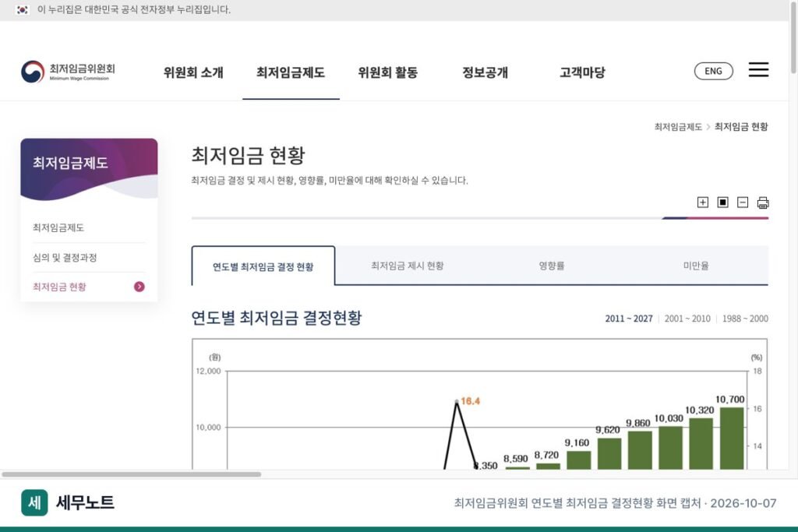Image resolution: width=798 pixels, height=532 pixels.
Task: Select the 2001 ~ 2010 year range
Action: [x=687, y=319]
